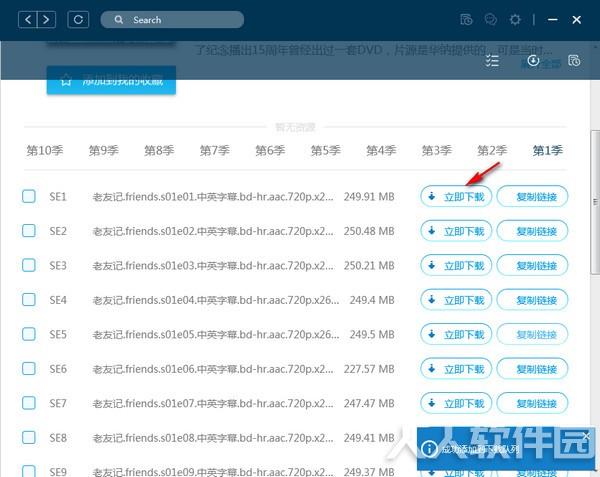Open the download history icon in title bar
This screenshot has width=600, height=477.
[x=466, y=20]
